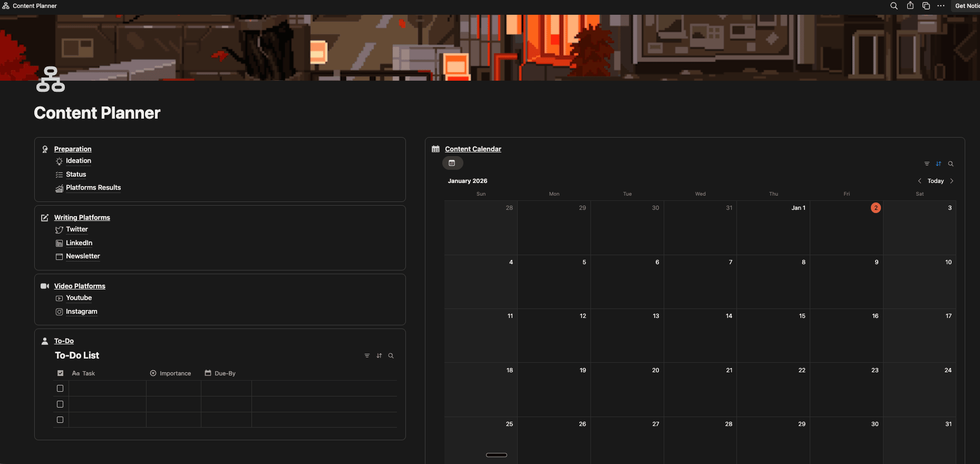The width and height of the screenshot is (980, 464).
Task: Select the calendar view tab
Action: (x=452, y=163)
